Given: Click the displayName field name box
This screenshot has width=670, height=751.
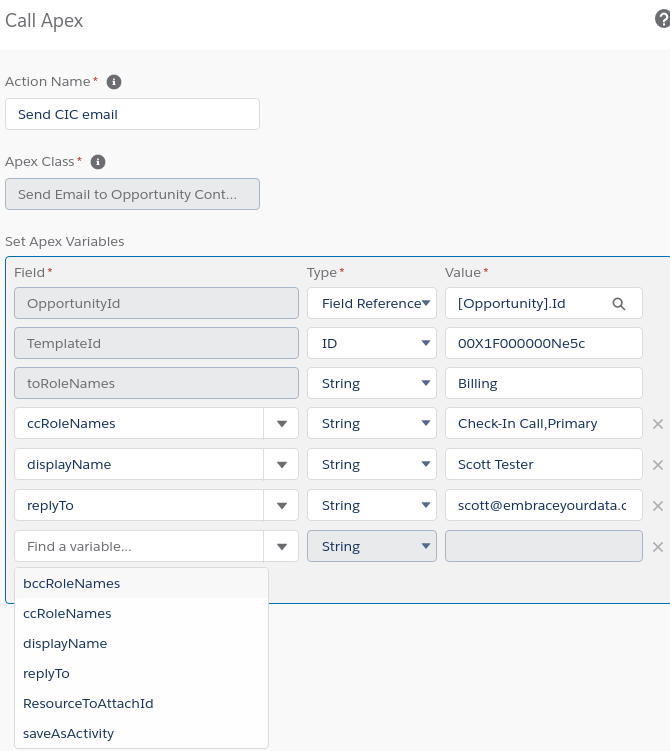Looking at the screenshot, I should tap(139, 464).
